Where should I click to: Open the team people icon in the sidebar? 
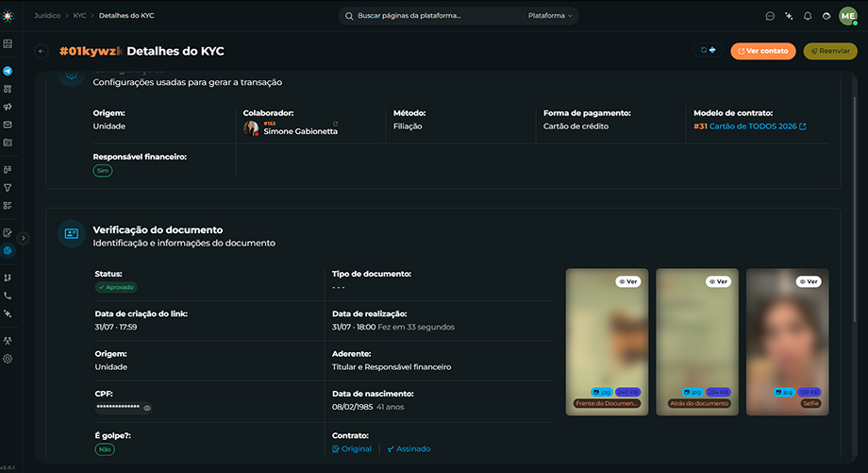click(8, 341)
